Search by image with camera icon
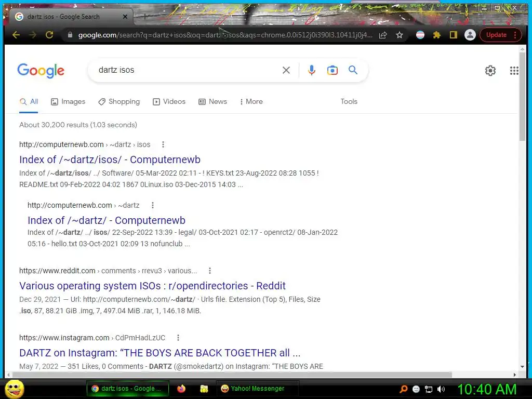This screenshot has width=532, height=399. (332, 70)
